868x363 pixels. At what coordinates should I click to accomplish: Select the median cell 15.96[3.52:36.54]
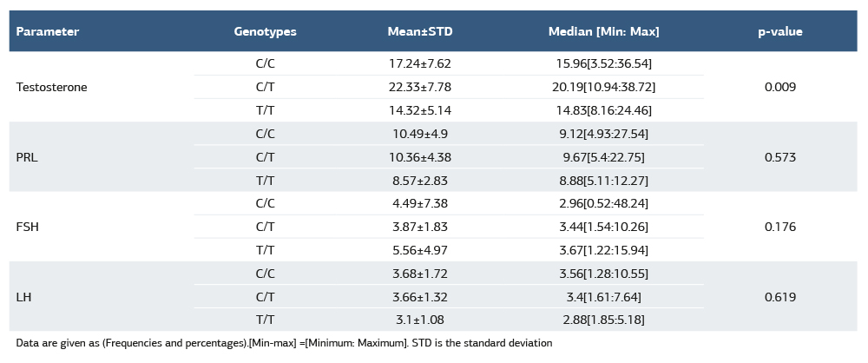tap(603, 63)
